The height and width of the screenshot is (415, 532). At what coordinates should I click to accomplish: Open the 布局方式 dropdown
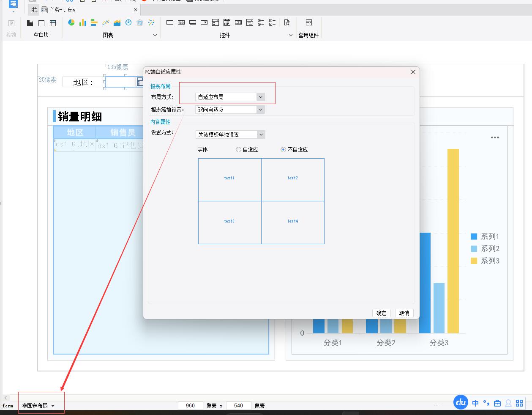pos(261,97)
